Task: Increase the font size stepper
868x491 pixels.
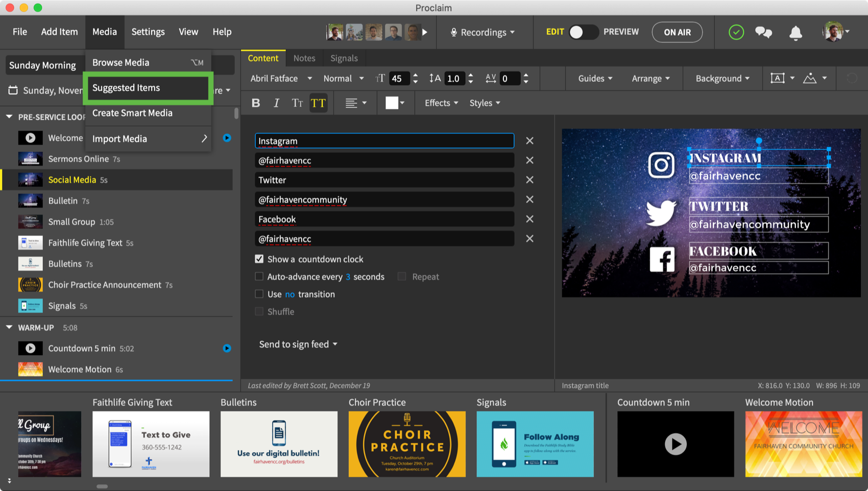Action: (x=416, y=75)
